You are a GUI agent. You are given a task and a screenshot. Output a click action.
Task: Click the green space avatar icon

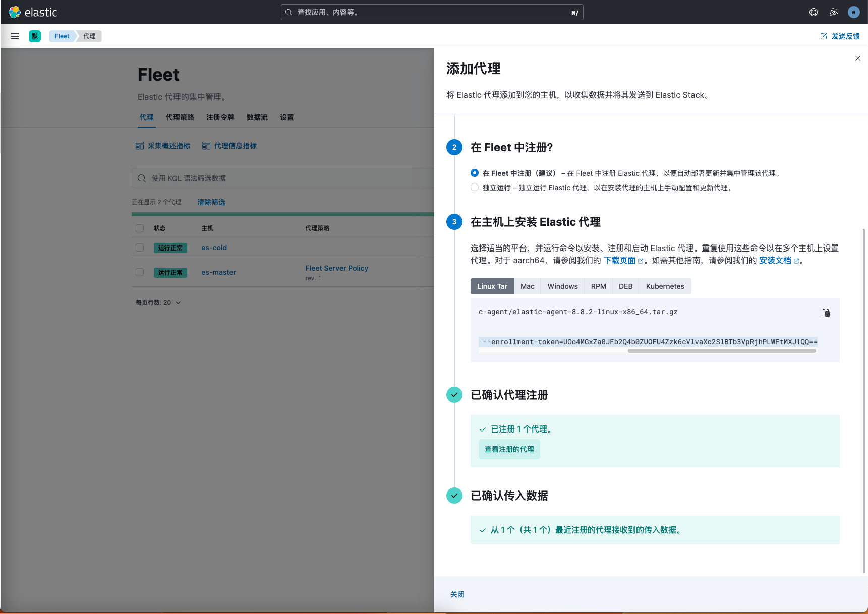tap(35, 36)
